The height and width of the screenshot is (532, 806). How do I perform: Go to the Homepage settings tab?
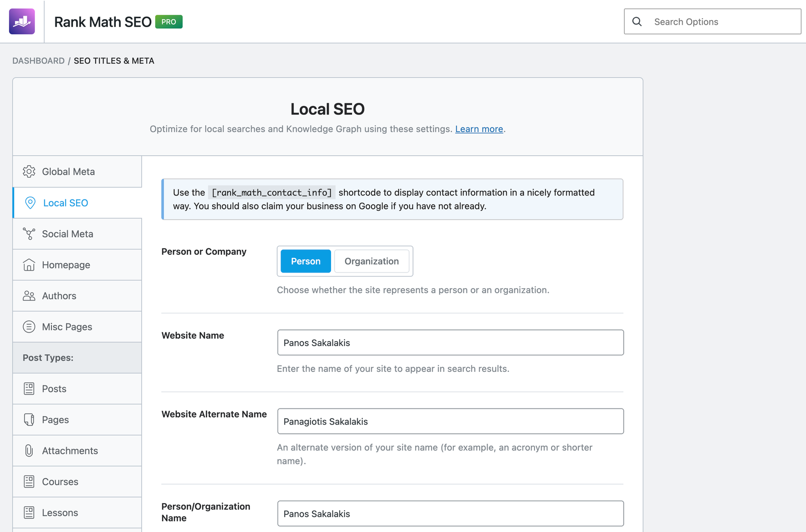coord(77,265)
